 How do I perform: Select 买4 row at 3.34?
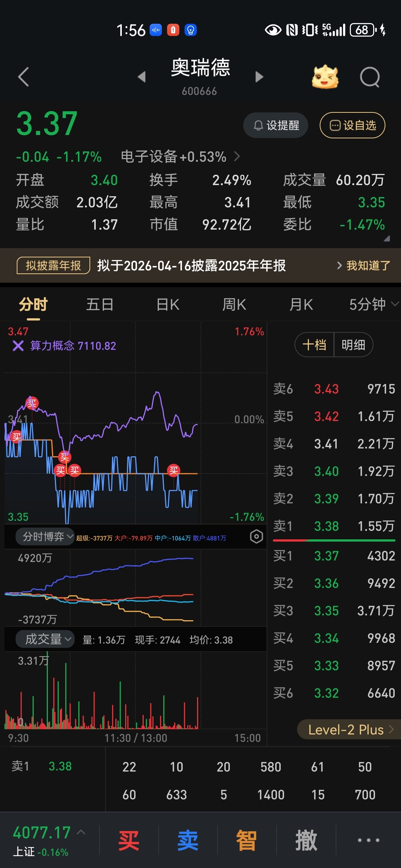click(x=334, y=638)
